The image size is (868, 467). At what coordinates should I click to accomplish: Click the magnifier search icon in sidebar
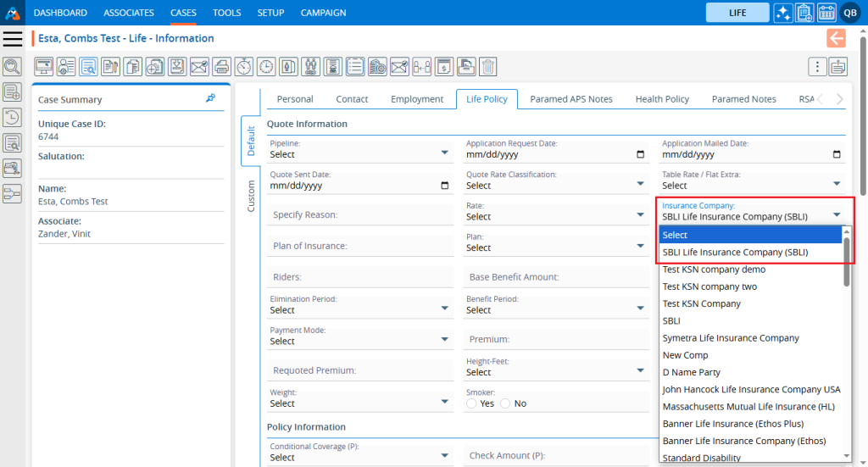[12, 66]
